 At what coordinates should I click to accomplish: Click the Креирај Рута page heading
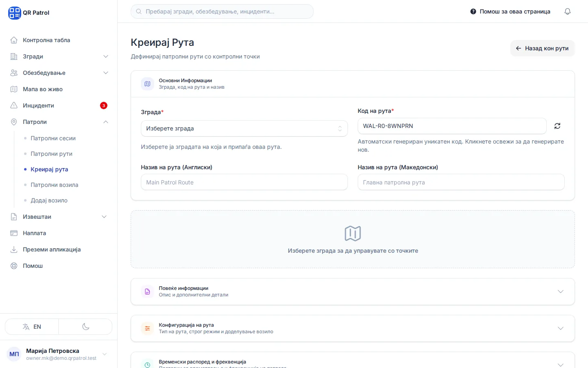pyautogui.click(x=163, y=43)
